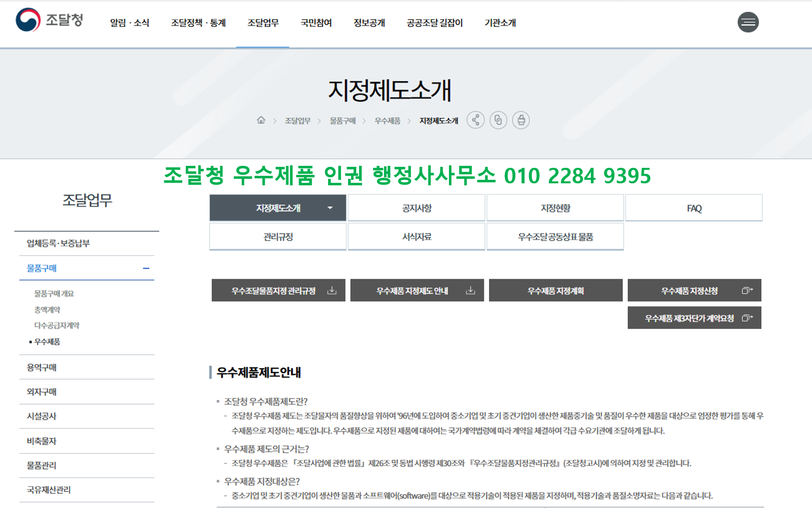Image resolution: width=812 pixels, height=508 pixels.
Task: Collapse 물품구매 with the minus icon
Action: pos(146,268)
